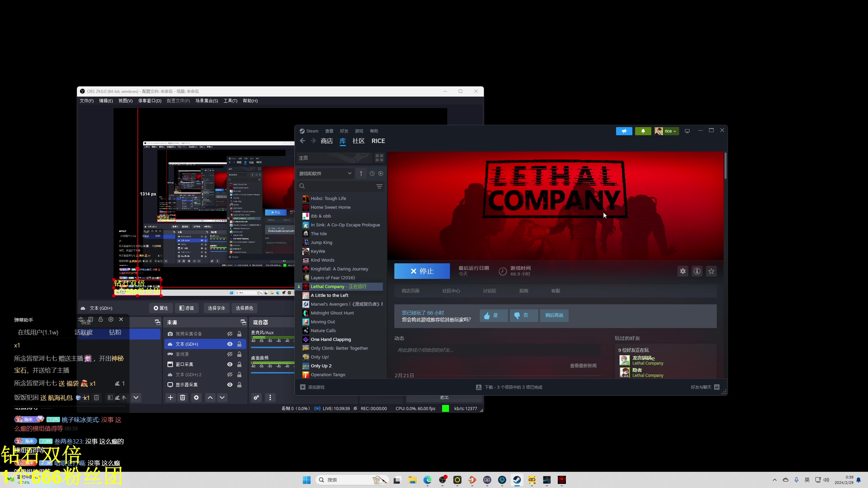Toggle the Steam library sort-order arrow

(361, 174)
